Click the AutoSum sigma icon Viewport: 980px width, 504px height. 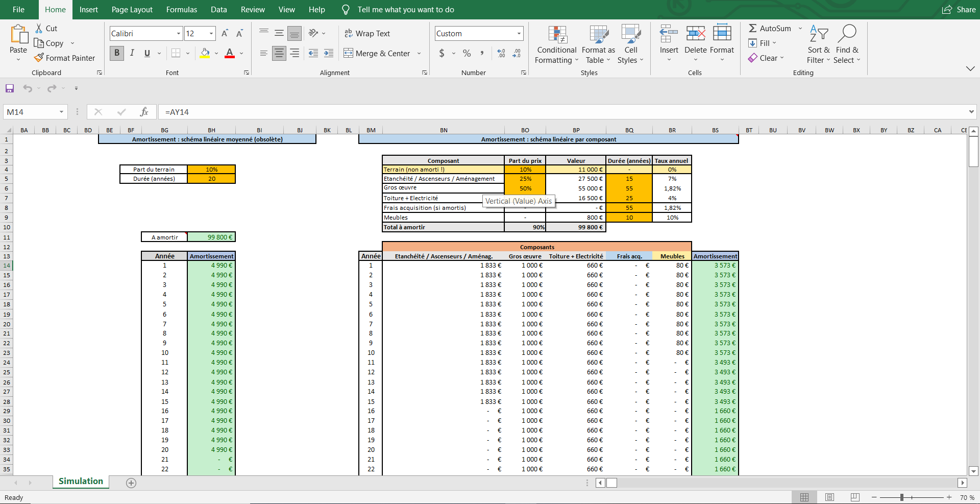753,29
